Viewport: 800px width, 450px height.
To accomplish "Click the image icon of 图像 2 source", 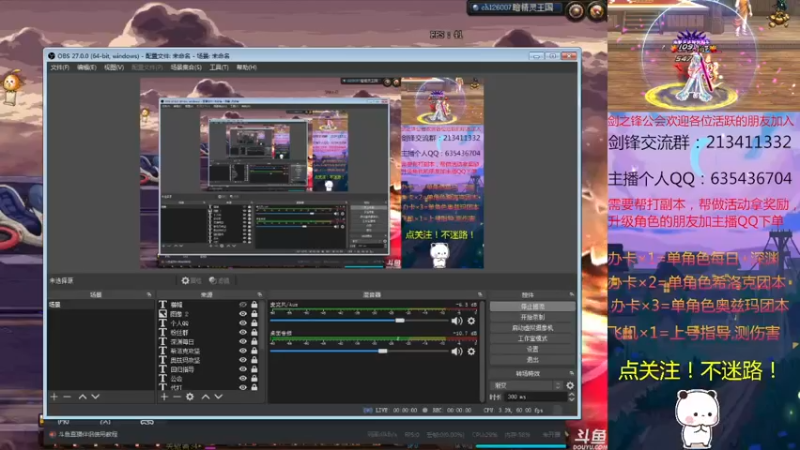I will pos(163,314).
